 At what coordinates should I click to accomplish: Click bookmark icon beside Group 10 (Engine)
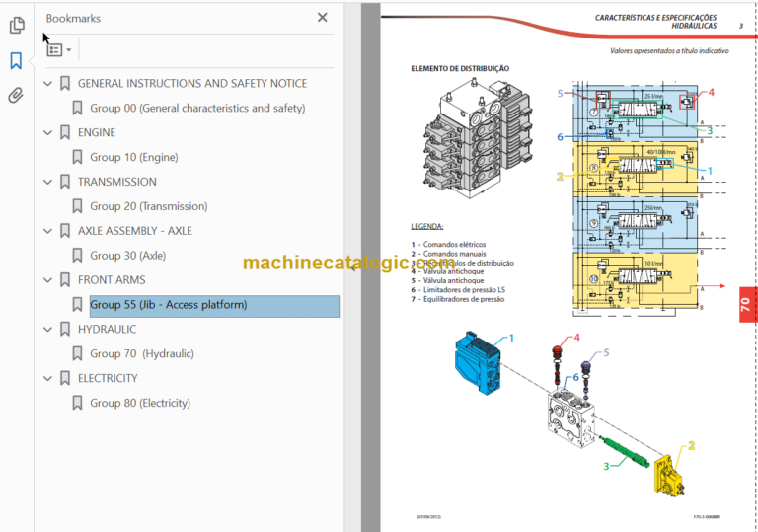[77, 157]
